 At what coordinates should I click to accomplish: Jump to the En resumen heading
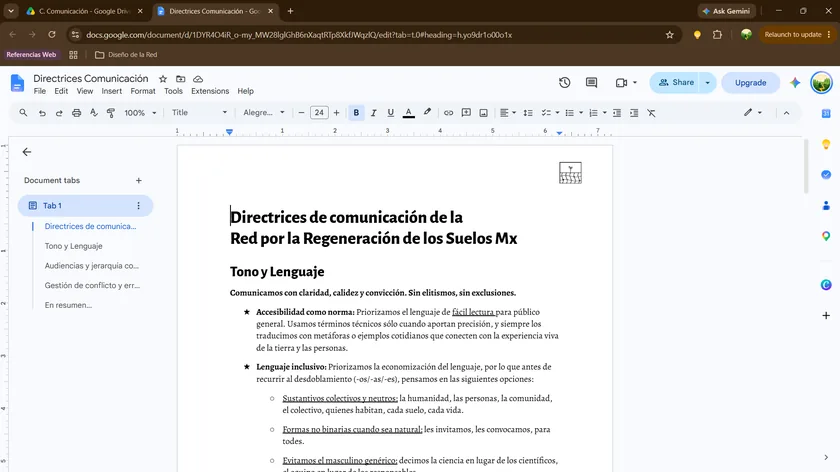click(x=68, y=305)
